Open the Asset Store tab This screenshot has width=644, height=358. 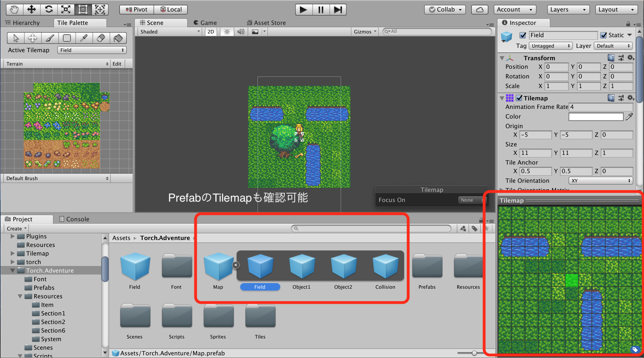266,23
